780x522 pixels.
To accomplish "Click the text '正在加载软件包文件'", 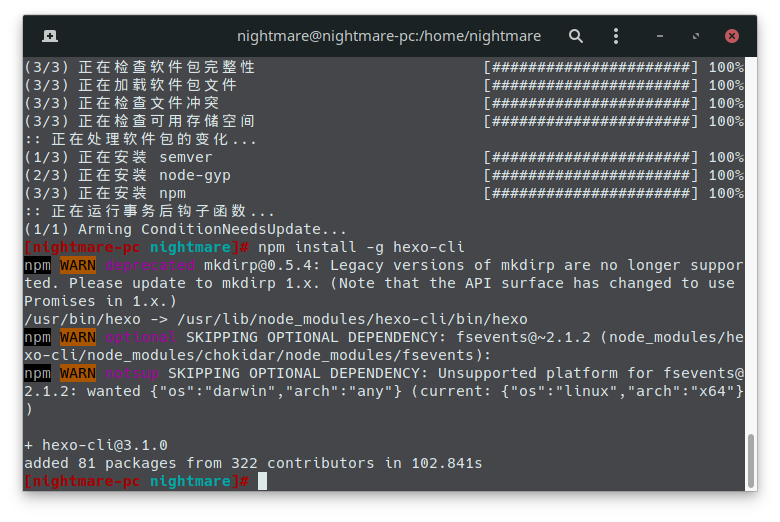I will click(x=157, y=85).
